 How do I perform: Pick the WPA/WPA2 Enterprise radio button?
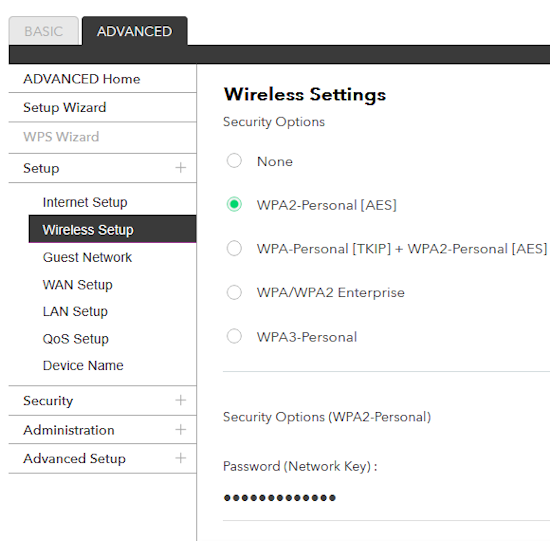pyautogui.click(x=234, y=292)
